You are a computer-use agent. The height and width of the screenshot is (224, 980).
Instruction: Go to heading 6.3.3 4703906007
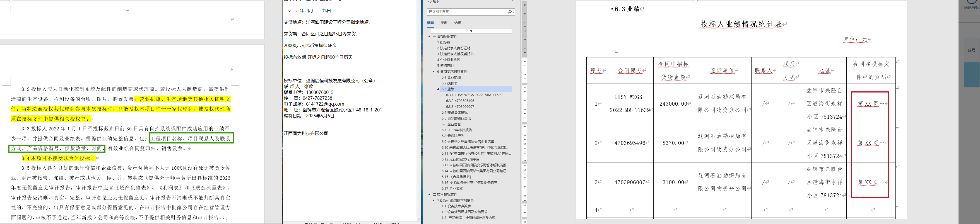click(460, 107)
